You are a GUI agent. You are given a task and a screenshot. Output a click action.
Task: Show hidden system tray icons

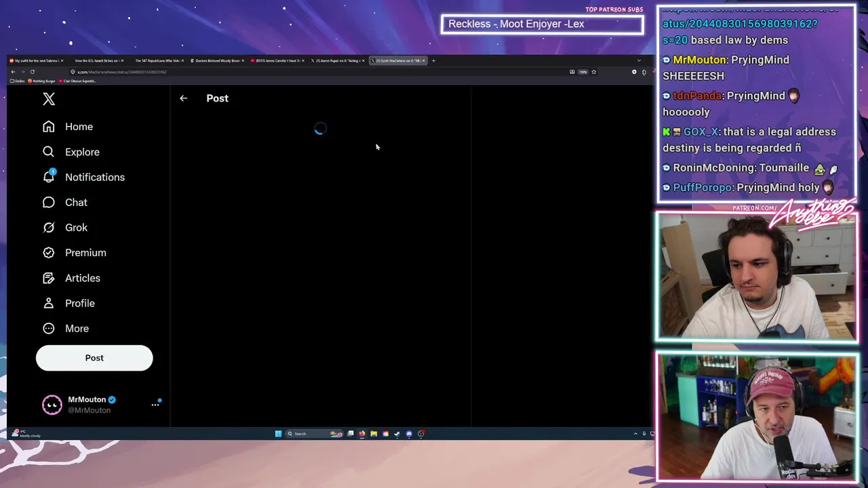635,434
